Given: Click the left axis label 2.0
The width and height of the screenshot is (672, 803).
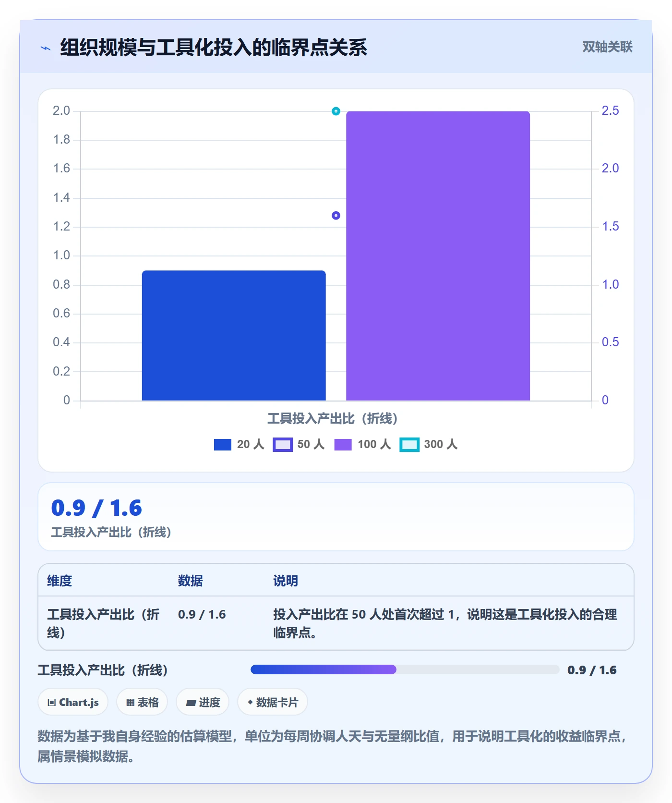Looking at the screenshot, I should (61, 110).
